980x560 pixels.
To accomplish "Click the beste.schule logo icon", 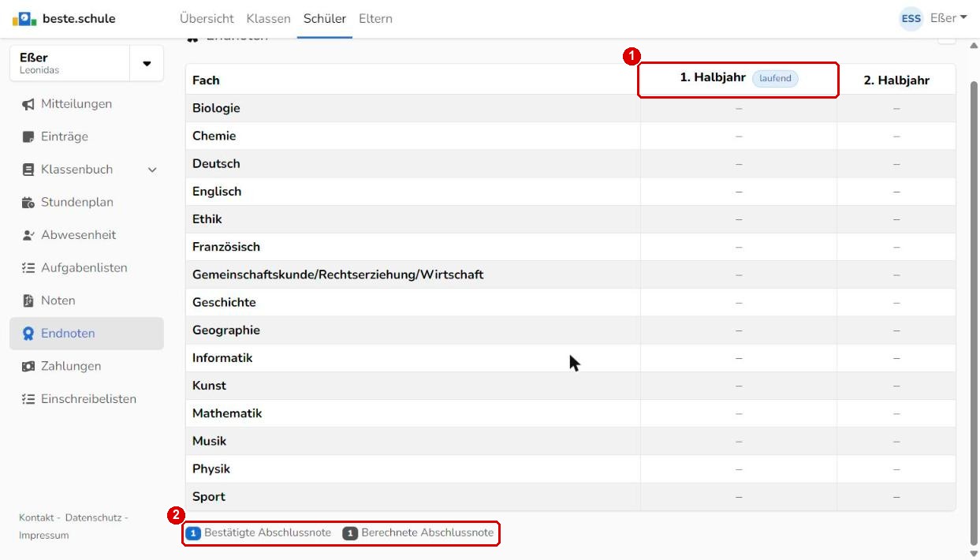I will click(x=24, y=18).
